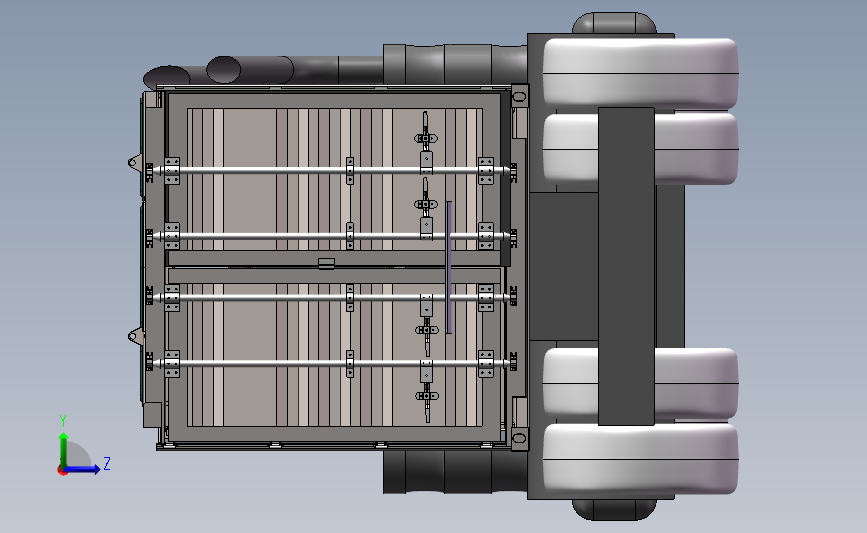
Task: Click the green Y axis of the orientation triad
Action: click(x=64, y=449)
